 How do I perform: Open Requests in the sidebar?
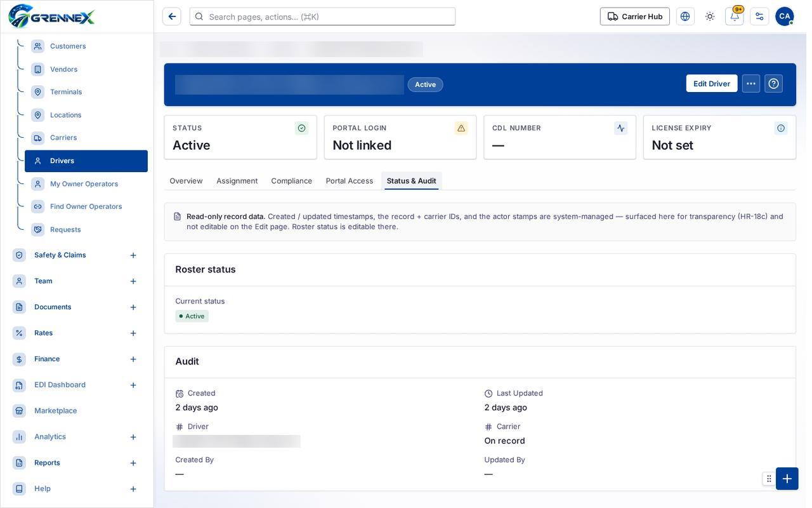click(86, 230)
